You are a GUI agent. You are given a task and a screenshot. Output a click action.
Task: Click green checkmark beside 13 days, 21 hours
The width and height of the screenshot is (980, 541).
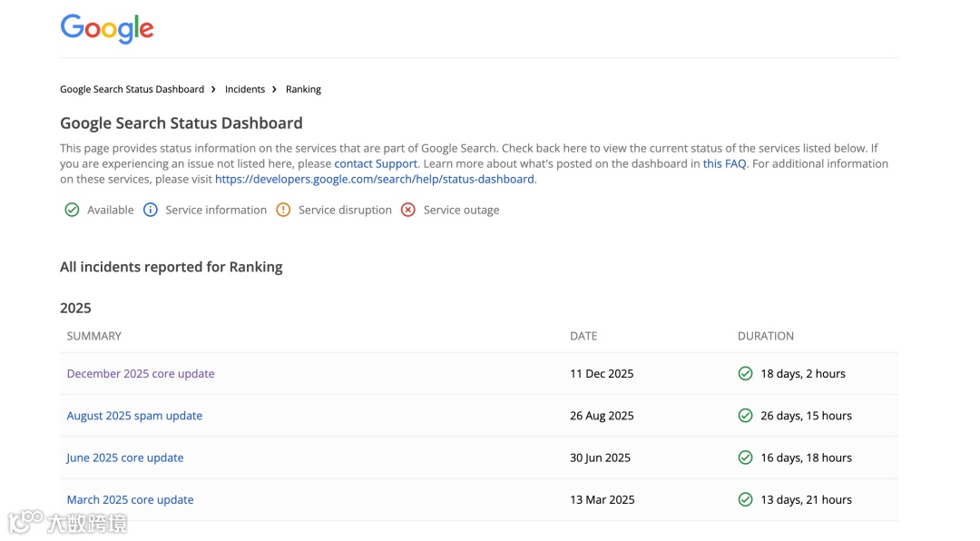point(746,499)
